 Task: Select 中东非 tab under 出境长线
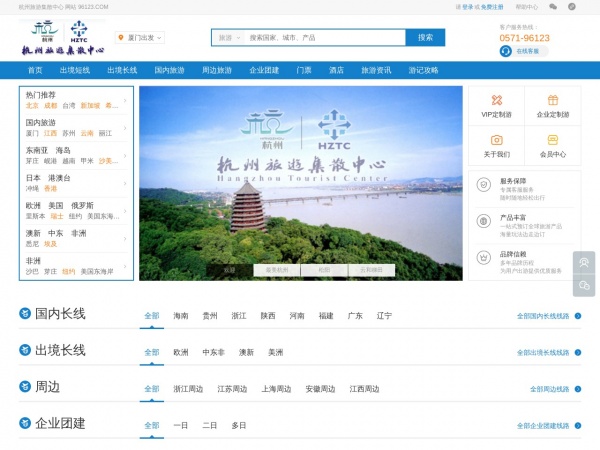click(214, 352)
